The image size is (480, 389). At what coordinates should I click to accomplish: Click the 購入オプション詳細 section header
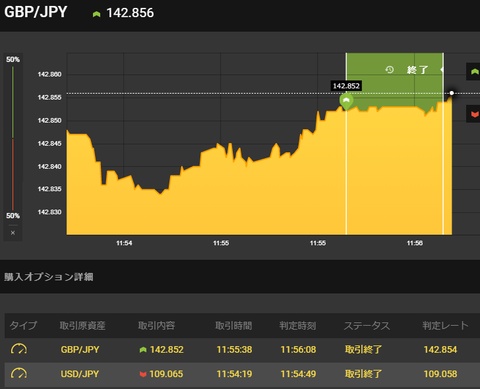(x=49, y=277)
